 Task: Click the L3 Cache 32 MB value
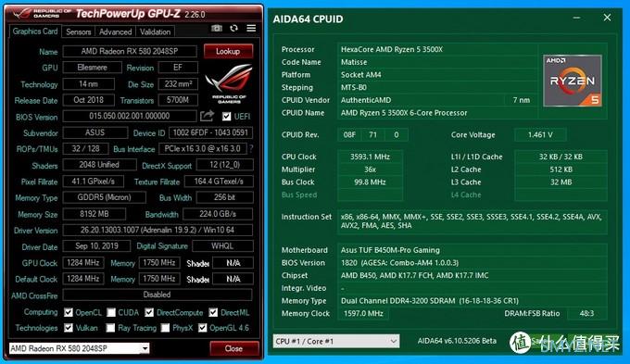pos(561,182)
